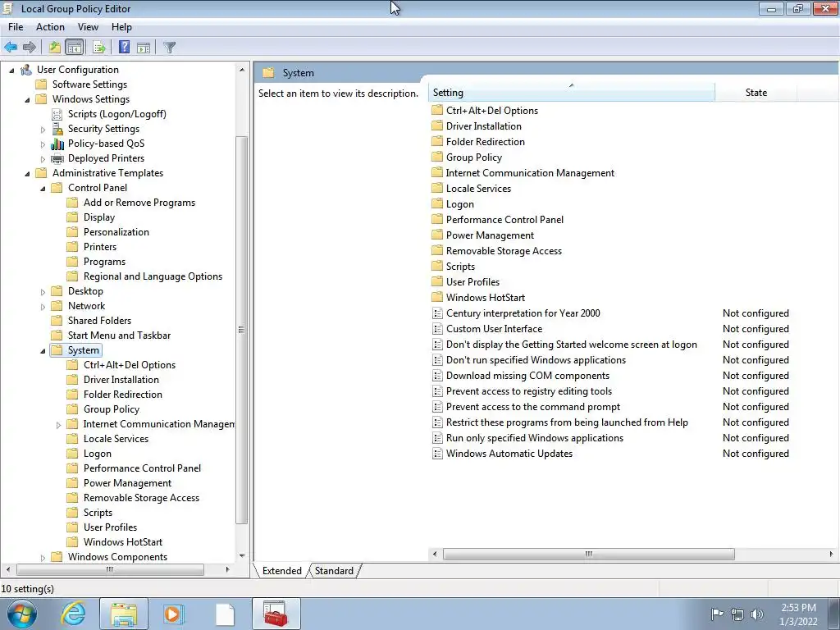
Task: Open Windows Explorer from the taskbar
Action: 124,614
